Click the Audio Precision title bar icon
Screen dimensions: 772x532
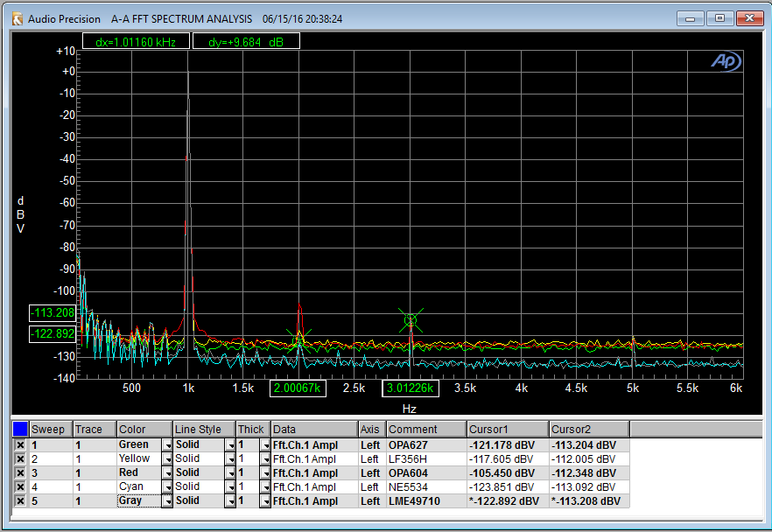click(x=18, y=18)
